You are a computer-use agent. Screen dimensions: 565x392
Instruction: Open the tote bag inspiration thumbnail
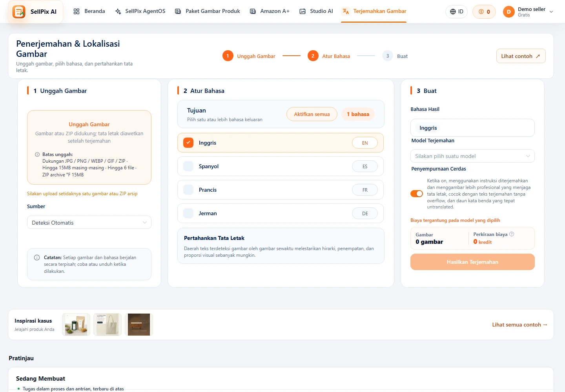(108, 325)
